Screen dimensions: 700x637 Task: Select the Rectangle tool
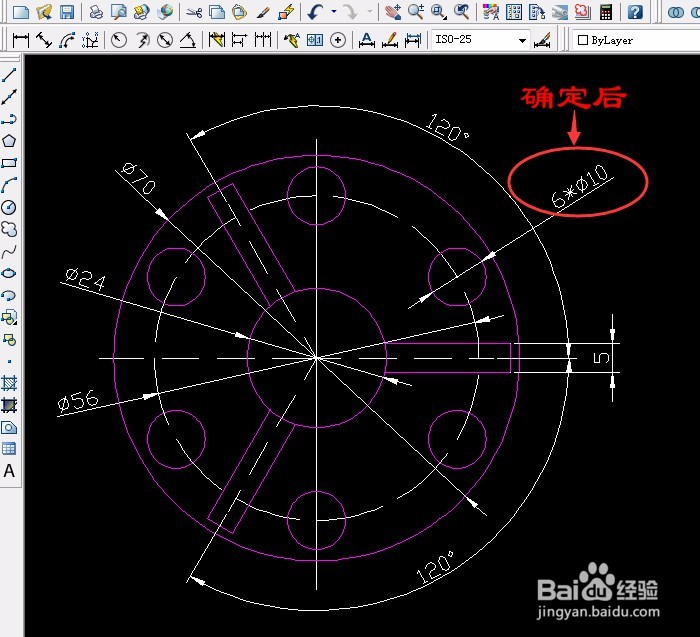9,163
